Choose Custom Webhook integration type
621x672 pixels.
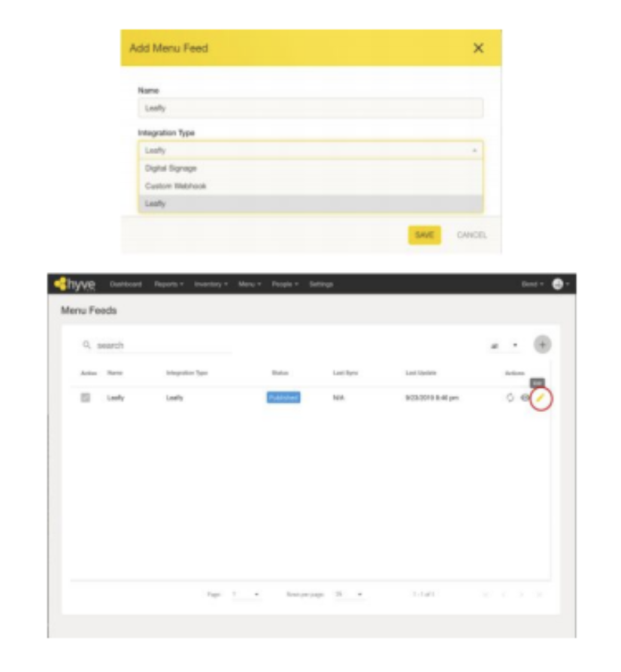pyautogui.click(x=310, y=186)
